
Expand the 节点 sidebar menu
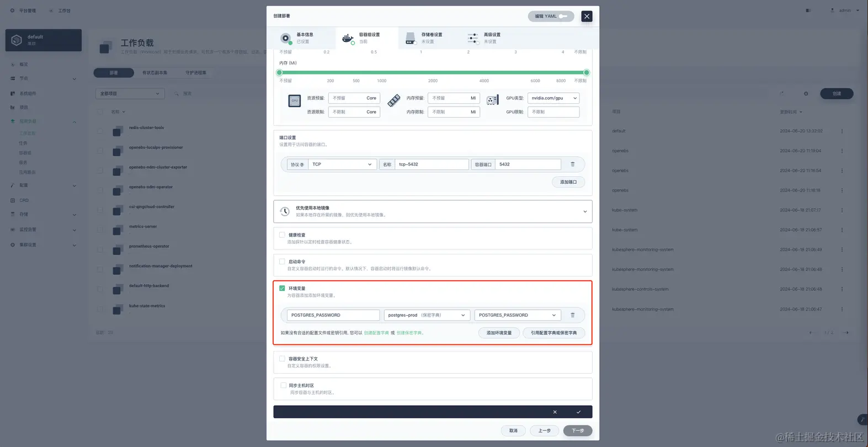(43, 78)
